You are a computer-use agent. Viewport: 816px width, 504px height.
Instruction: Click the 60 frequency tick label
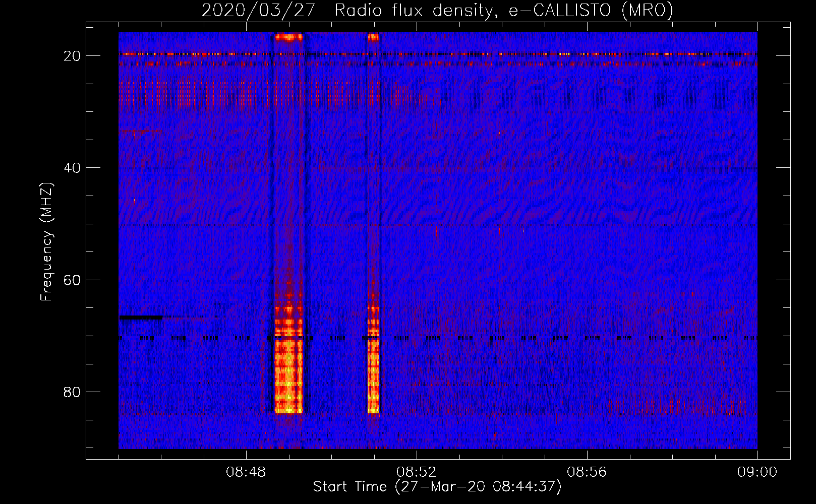coord(73,280)
